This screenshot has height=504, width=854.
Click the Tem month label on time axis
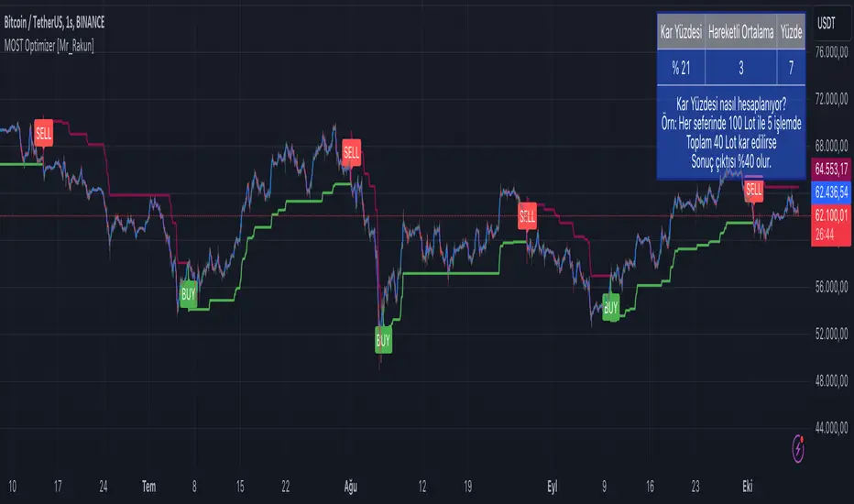click(148, 487)
